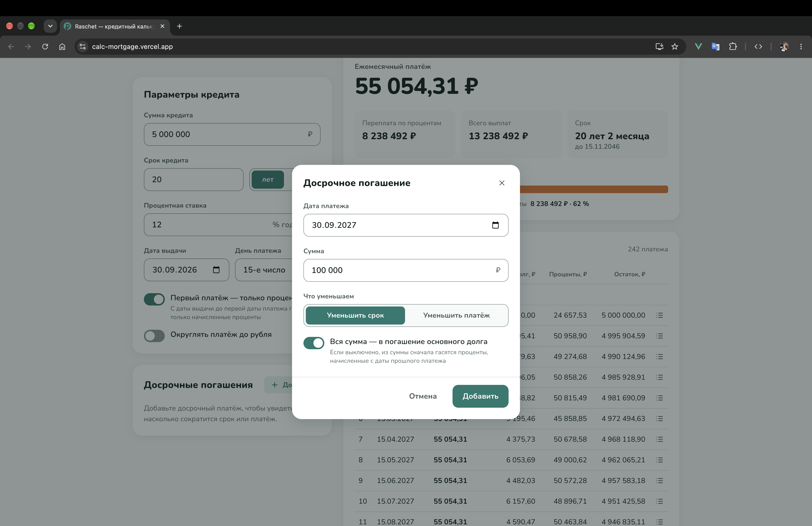Click the Сумма field with 100 000

pos(406,270)
